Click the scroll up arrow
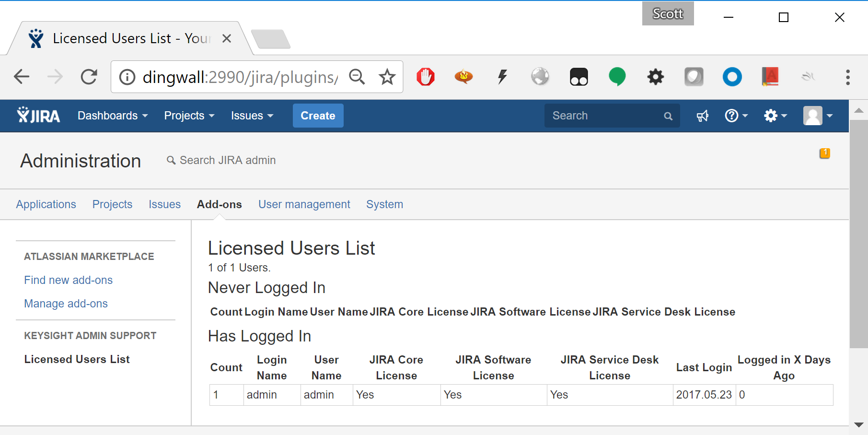868x435 pixels. click(x=859, y=111)
